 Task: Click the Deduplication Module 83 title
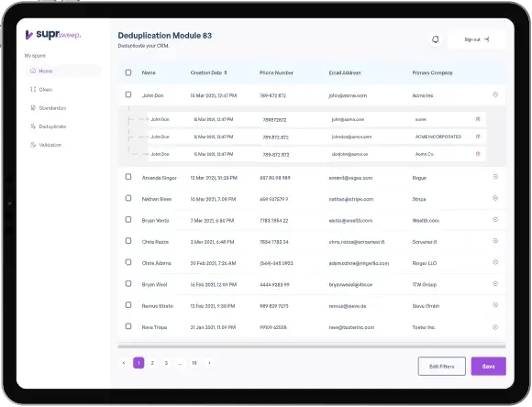point(165,35)
